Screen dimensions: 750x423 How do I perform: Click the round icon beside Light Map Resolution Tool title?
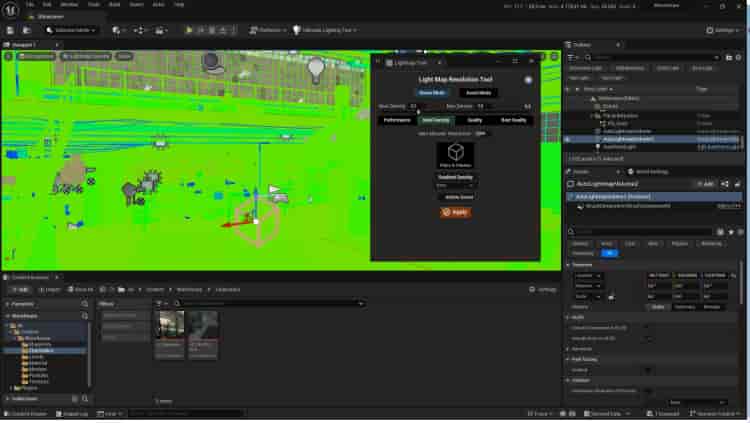click(528, 80)
